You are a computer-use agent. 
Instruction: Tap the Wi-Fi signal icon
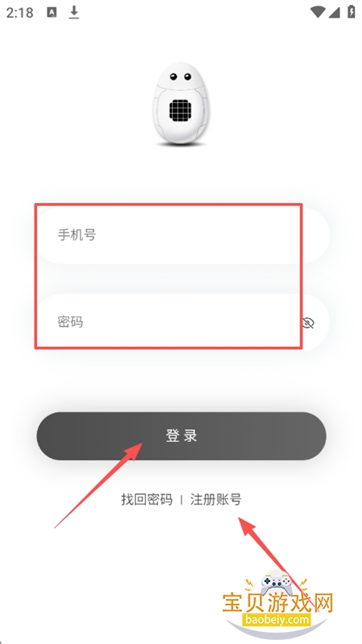[x=318, y=12]
